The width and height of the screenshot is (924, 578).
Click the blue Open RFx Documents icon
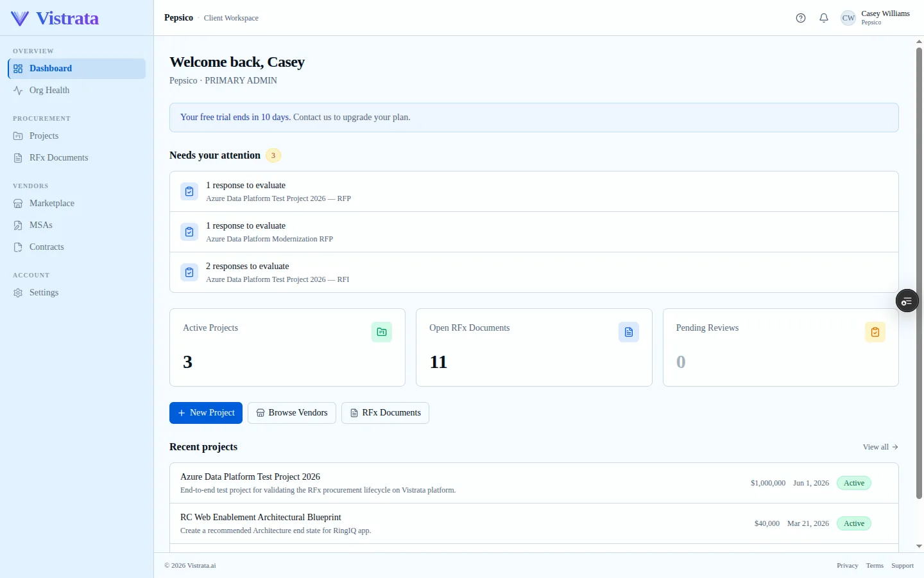tap(629, 332)
